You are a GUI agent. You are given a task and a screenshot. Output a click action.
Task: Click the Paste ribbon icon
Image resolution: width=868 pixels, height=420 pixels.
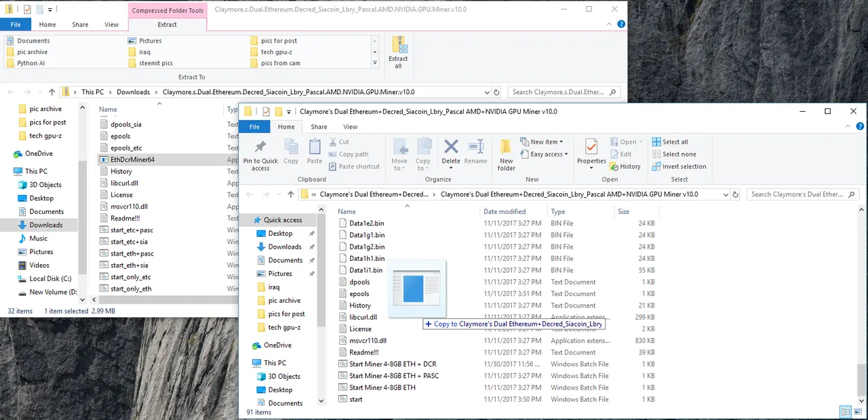[x=315, y=148]
